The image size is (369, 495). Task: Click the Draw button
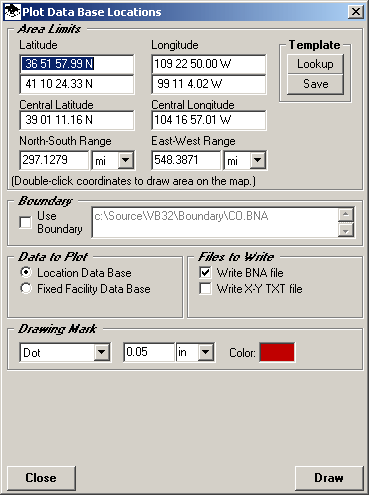(x=329, y=478)
